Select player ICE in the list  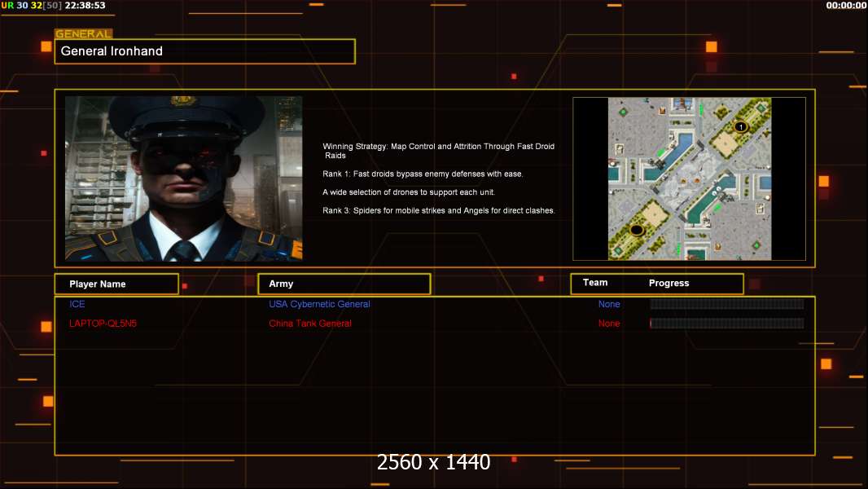coord(77,304)
